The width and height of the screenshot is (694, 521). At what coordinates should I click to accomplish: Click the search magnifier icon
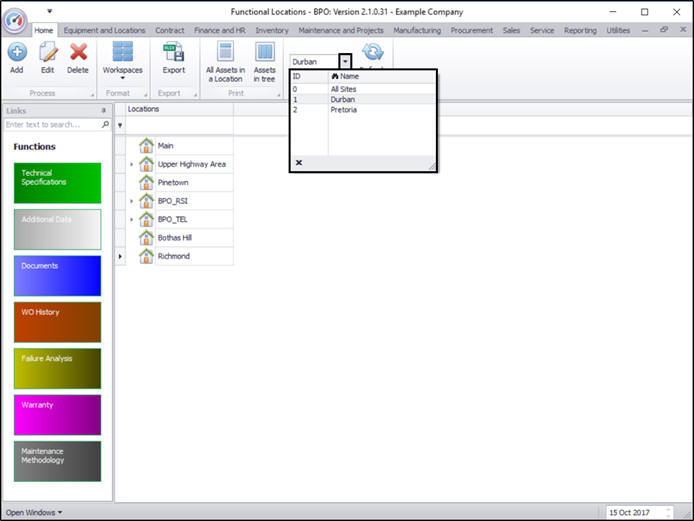click(x=105, y=124)
